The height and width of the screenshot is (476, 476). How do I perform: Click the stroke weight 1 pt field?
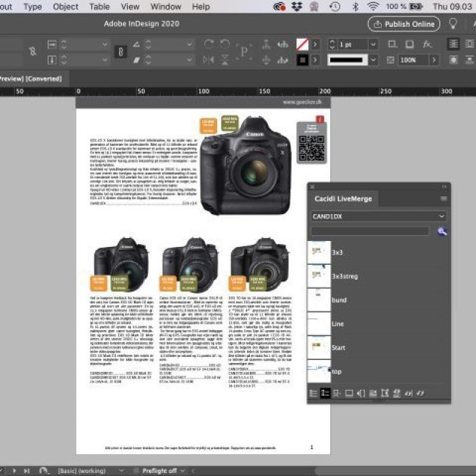[353, 45]
